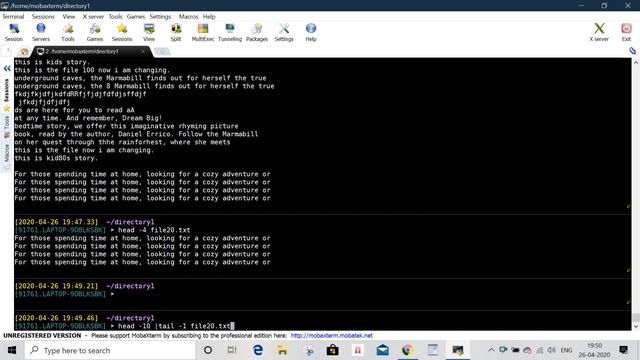Open the Windows Start button
The height and width of the screenshot is (360, 640).
point(12,350)
